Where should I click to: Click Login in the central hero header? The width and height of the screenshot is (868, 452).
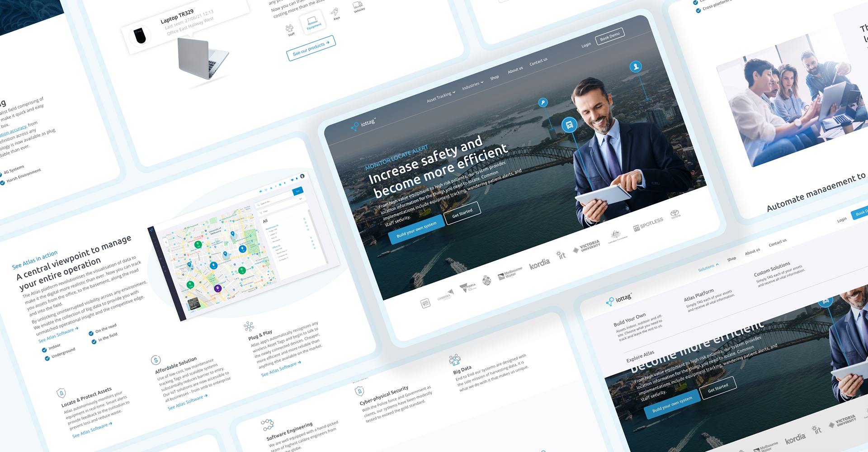(x=586, y=45)
